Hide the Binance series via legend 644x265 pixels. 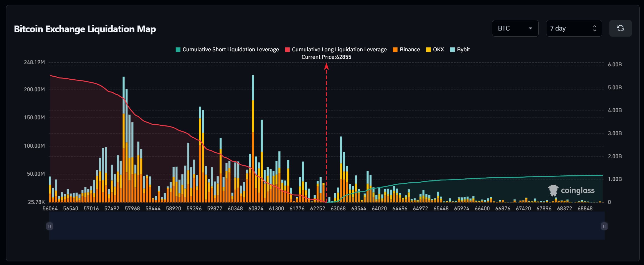[x=406, y=49]
